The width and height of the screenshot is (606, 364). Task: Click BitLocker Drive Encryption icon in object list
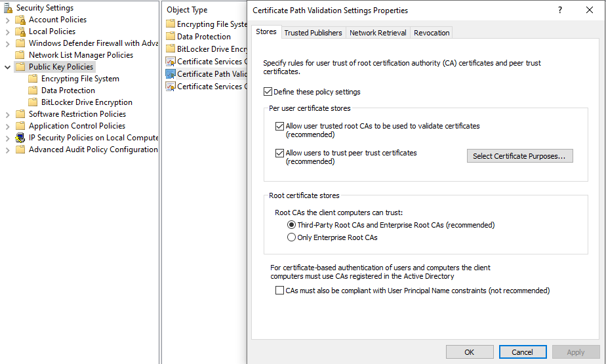171,49
